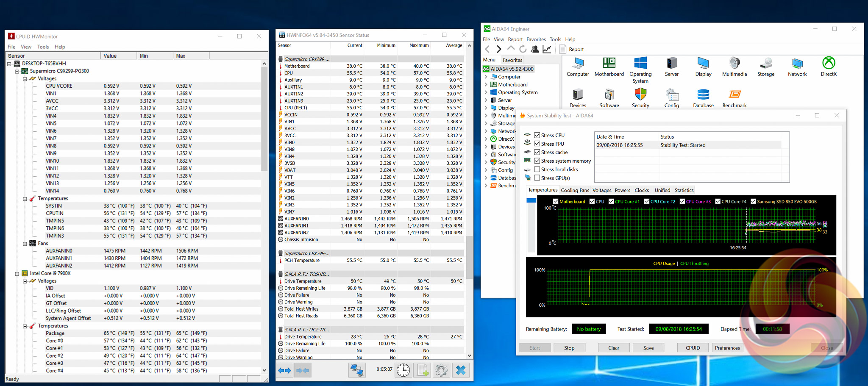Toggle the CPU Core #1 graph checkbox
Viewport: 868px width, 386px height.
point(611,201)
